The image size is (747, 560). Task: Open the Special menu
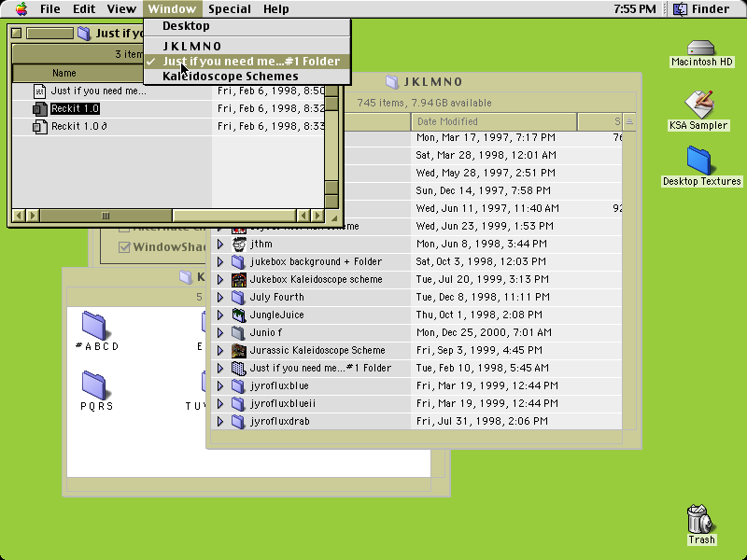point(229,8)
